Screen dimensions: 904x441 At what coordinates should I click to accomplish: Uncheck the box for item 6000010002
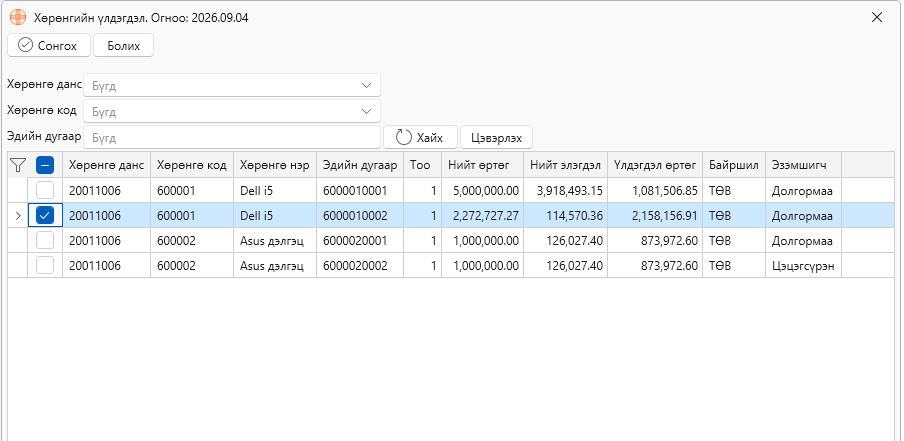tap(45, 216)
